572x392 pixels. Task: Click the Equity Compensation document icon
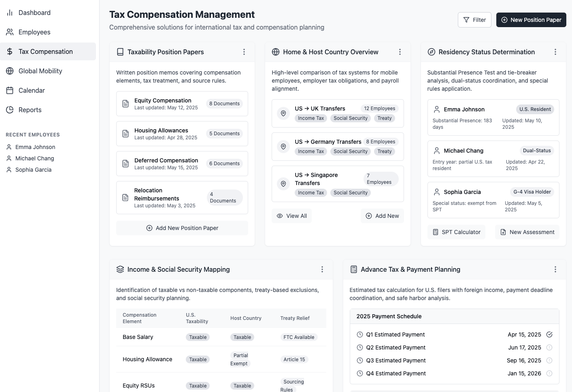pyautogui.click(x=125, y=104)
